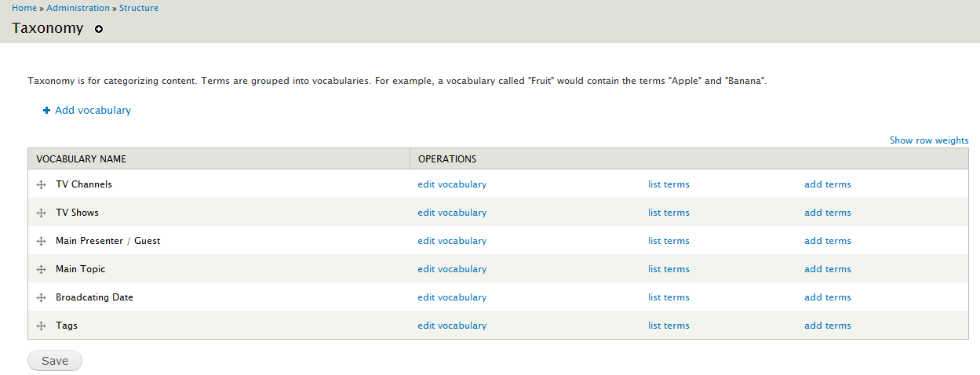
Task: Click the Main Topic row drag handle
Action: pos(42,270)
